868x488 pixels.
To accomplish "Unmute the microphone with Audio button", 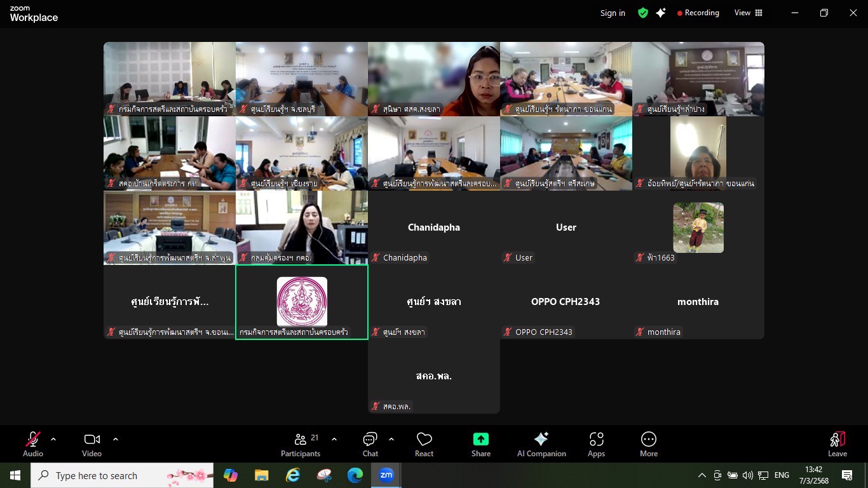I will pyautogui.click(x=33, y=444).
